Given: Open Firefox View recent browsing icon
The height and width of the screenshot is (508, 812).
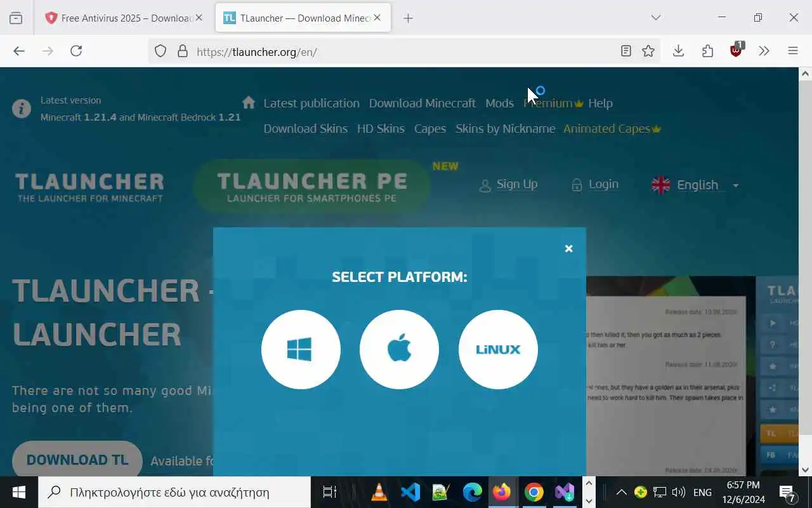Looking at the screenshot, I should coord(16,18).
